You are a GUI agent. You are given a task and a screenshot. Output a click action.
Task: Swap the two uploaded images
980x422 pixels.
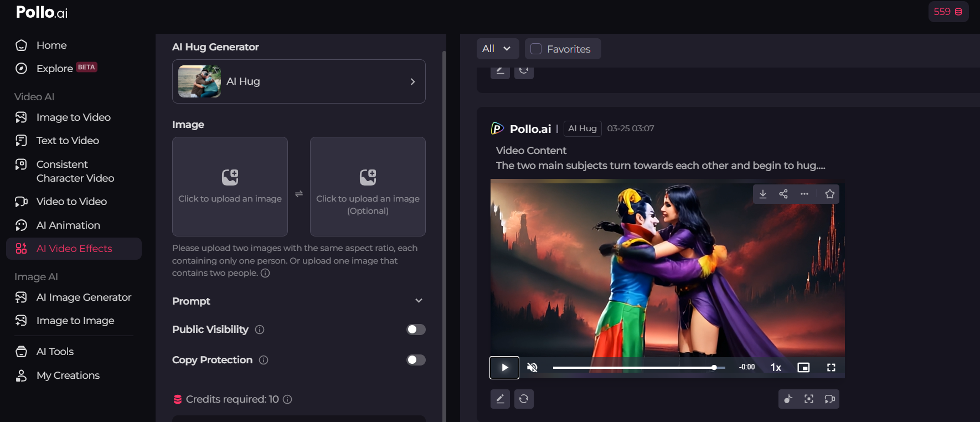pyautogui.click(x=299, y=194)
